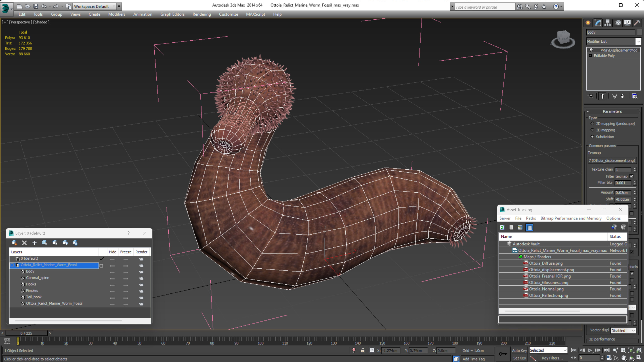The image size is (644, 362).
Task: Click the Pin Stack icon
Action: click(591, 96)
